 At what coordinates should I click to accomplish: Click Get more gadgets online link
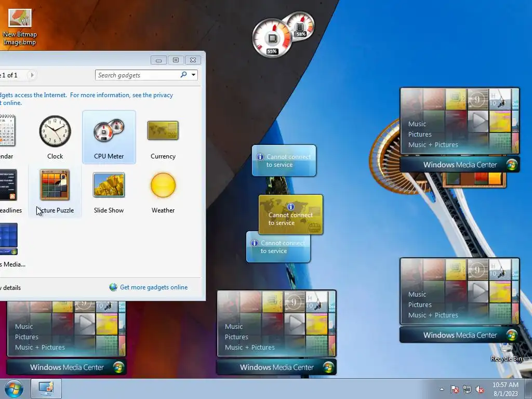pos(154,287)
